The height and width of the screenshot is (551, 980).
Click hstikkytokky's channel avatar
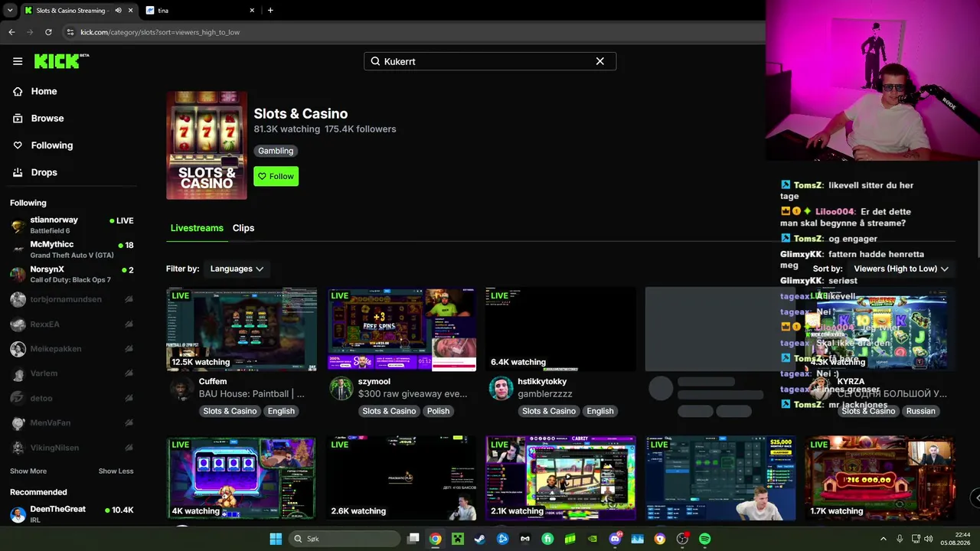[x=501, y=388]
